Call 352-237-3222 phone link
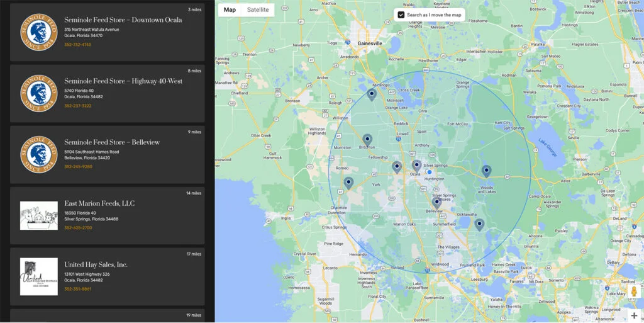 (77, 106)
